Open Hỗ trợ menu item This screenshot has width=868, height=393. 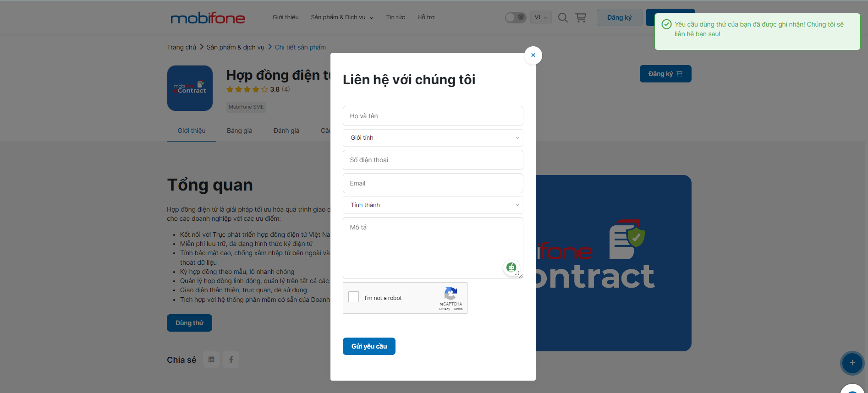[426, 17]
